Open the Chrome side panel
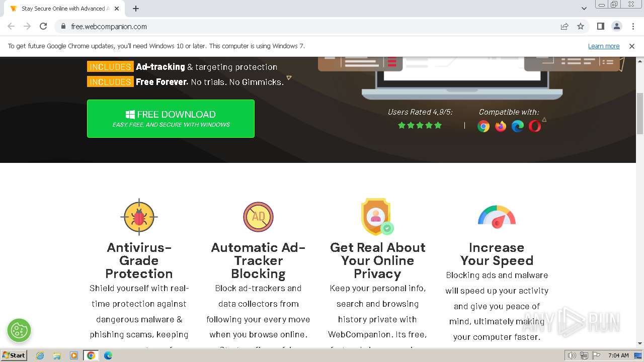 [x=600, y=27]
